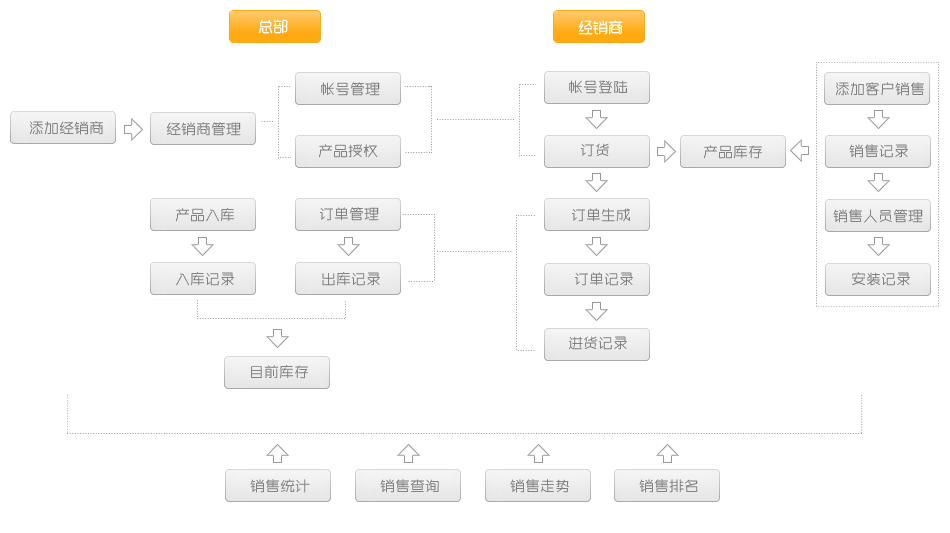Screen dimensions: 950x533
Task: Open the 帐号管理 box
Action: pyautogui.click(x=348, y=89)
